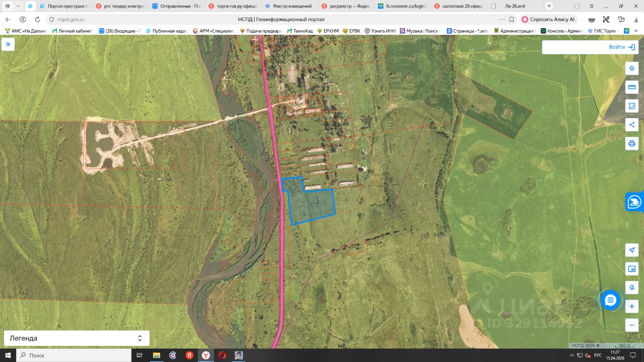Open Windows Task View
644x362 pixels.
tap(139, 355)
